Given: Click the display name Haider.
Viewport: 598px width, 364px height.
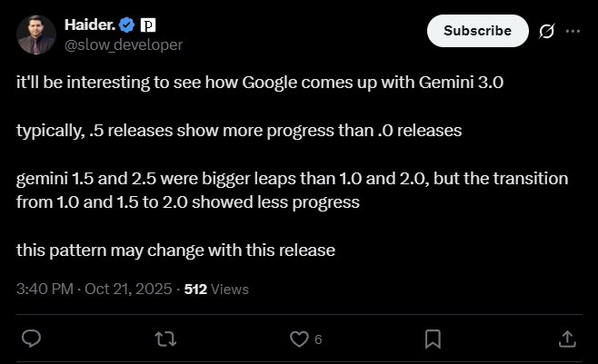Looking at the screenshot, I should click(x=89, y=24).
